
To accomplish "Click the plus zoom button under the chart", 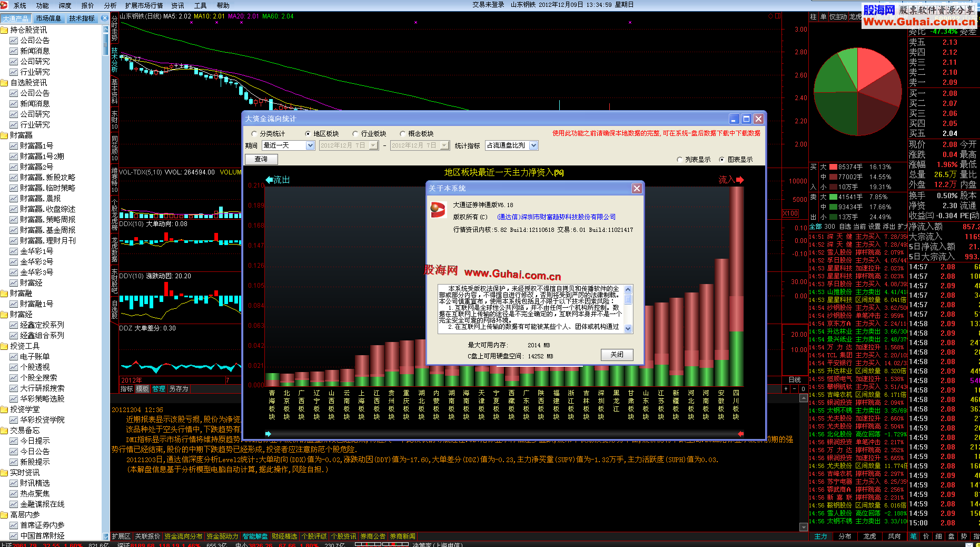I will coord(786,389).
